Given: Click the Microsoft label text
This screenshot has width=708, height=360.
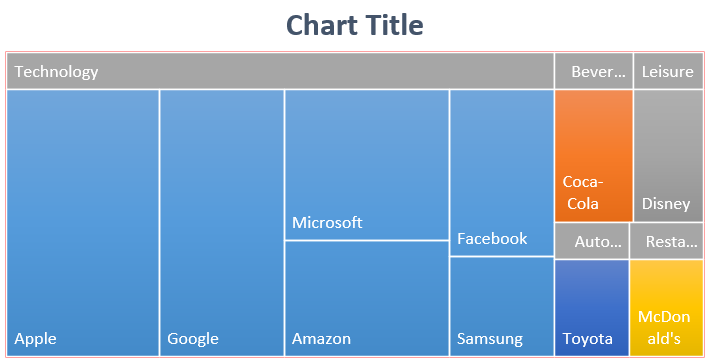Looking at the screenshot, I should [x=327, y=222].
